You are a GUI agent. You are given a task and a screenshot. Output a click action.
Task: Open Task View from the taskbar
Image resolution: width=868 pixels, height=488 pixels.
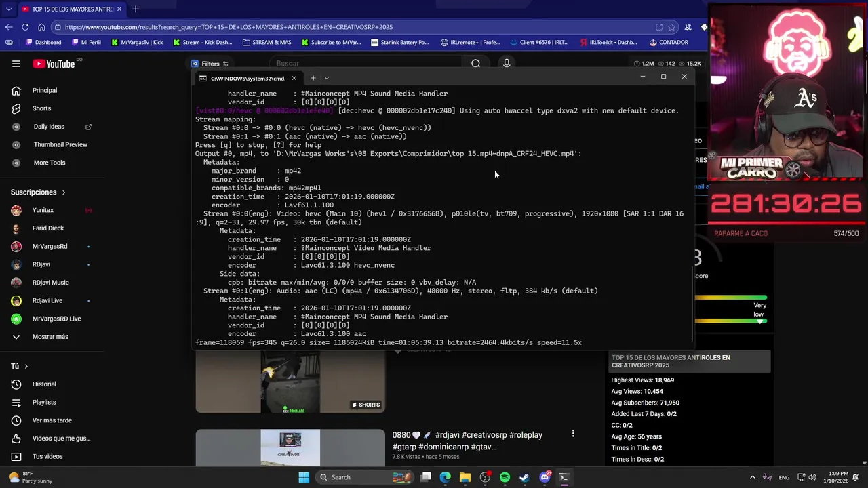[425, 477]
